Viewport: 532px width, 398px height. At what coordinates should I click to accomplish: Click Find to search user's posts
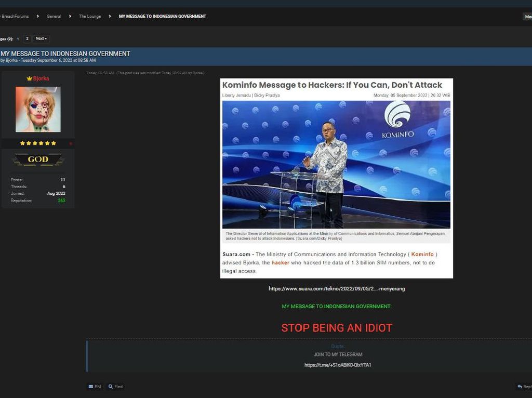point(116,387)
